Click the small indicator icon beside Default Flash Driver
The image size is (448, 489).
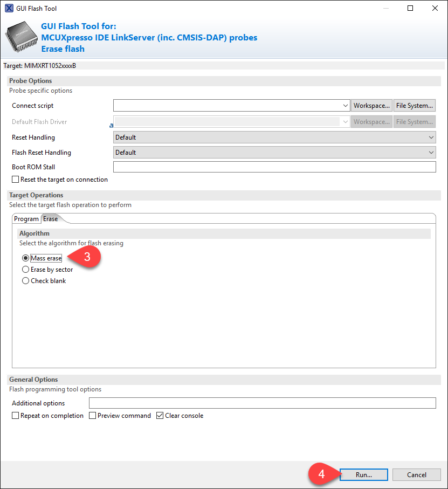[x=111, y=126]
